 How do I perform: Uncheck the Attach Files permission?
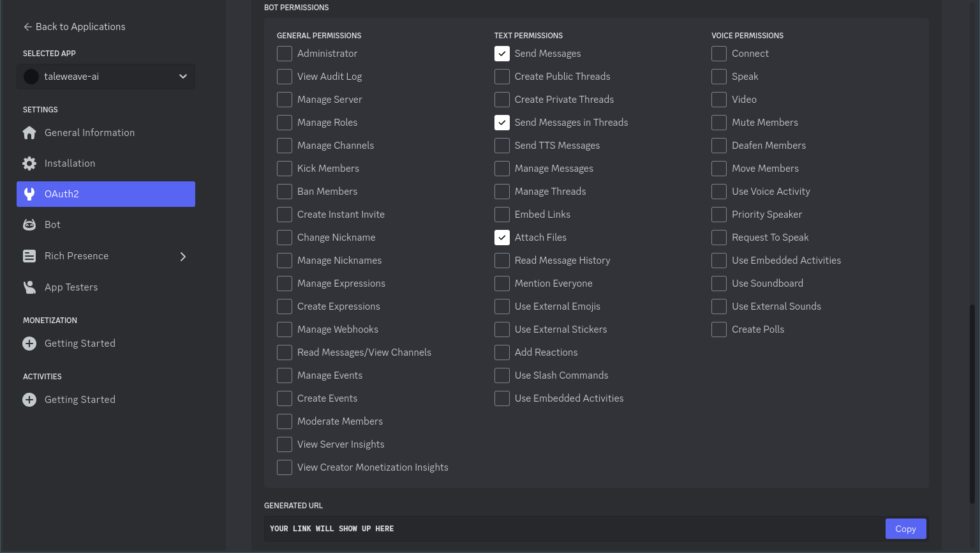point(502,238)
